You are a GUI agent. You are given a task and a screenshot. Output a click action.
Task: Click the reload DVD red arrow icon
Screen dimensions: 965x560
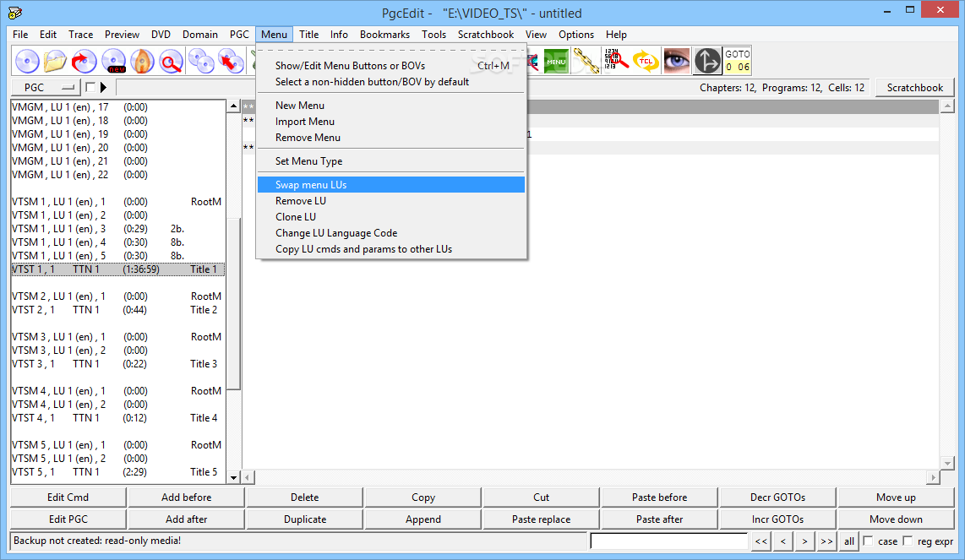pyautogui.click(x=85, y=61)
